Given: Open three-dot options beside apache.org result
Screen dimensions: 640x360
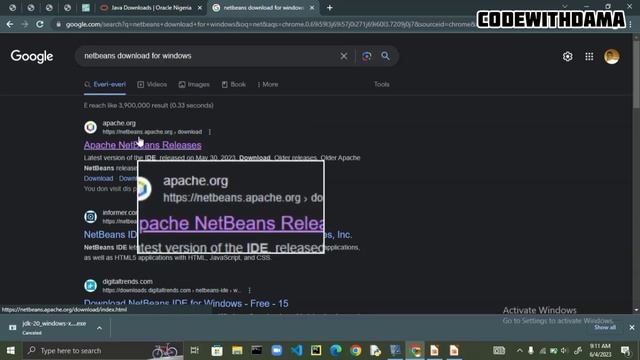Looking at the screenshot, I should pos(210,132).
